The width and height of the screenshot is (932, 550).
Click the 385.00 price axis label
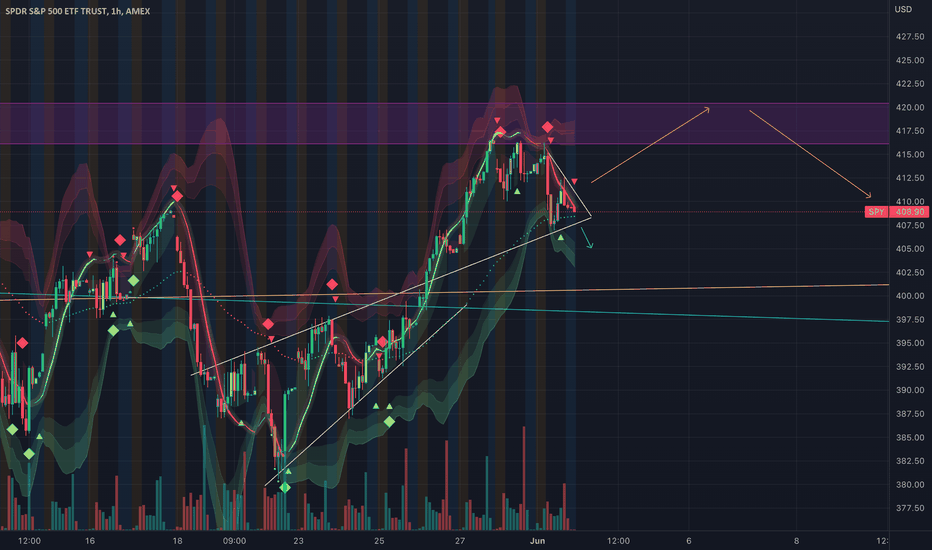910,437
